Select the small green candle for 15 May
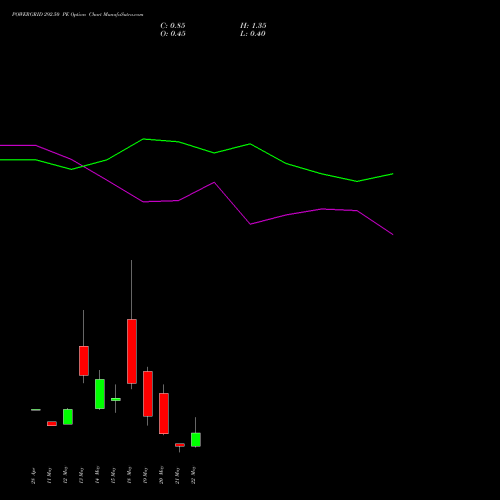The height and width of the screenshot is (500, 500). click(x=116, y=399)
